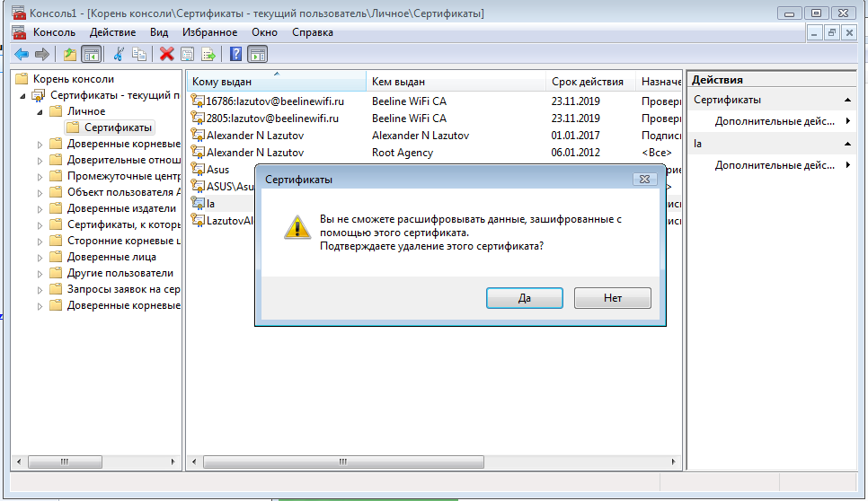The image size is (868, 501).
Task: Click the blue Help question mark icon
Action: click(x=235, y=54)
